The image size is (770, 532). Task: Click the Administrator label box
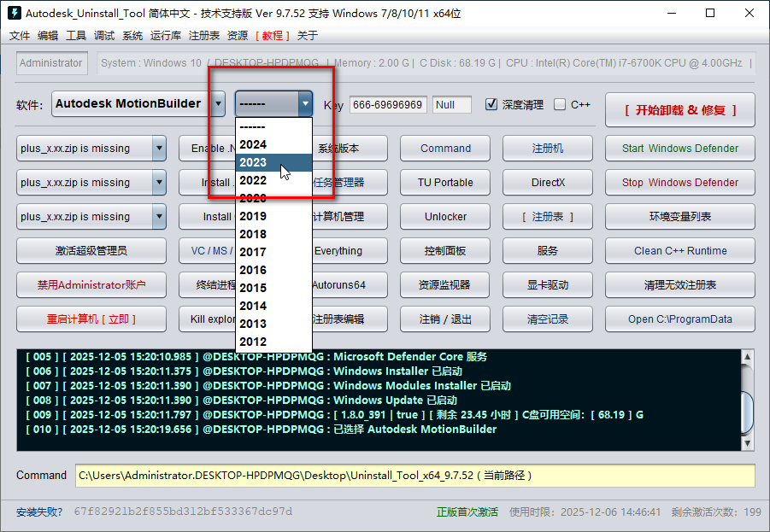51,63
